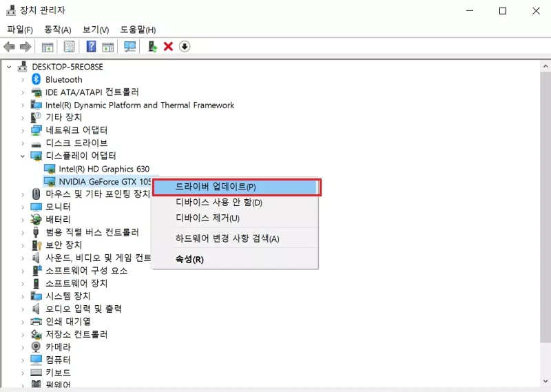Click the 디스플레이 어댑터 category icon
551x392 pixels.
37,156
